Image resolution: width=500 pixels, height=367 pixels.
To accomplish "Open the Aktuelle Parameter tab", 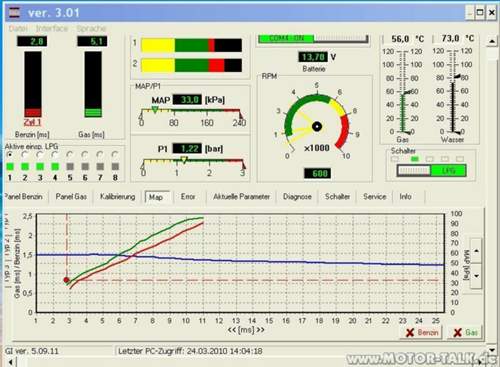I will point(241,197).
